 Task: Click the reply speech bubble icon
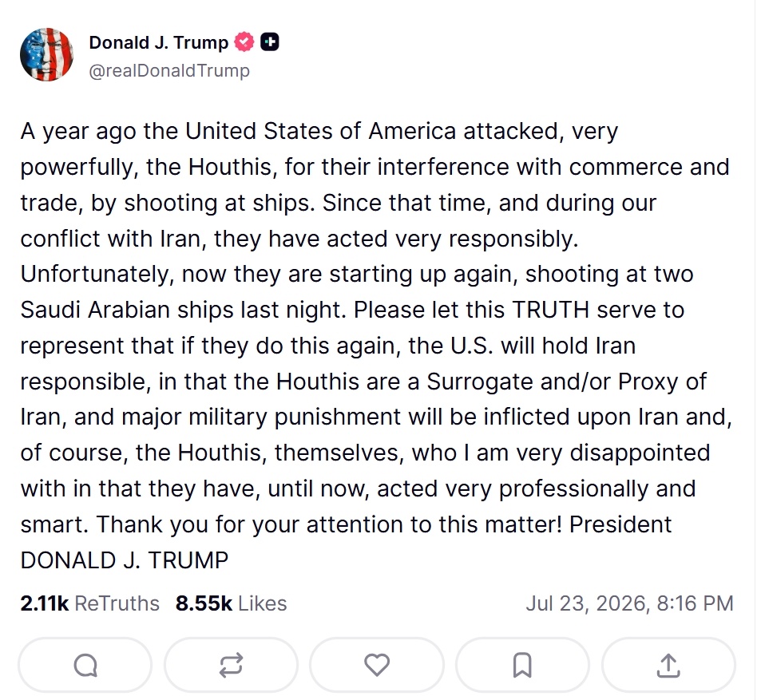85,665
